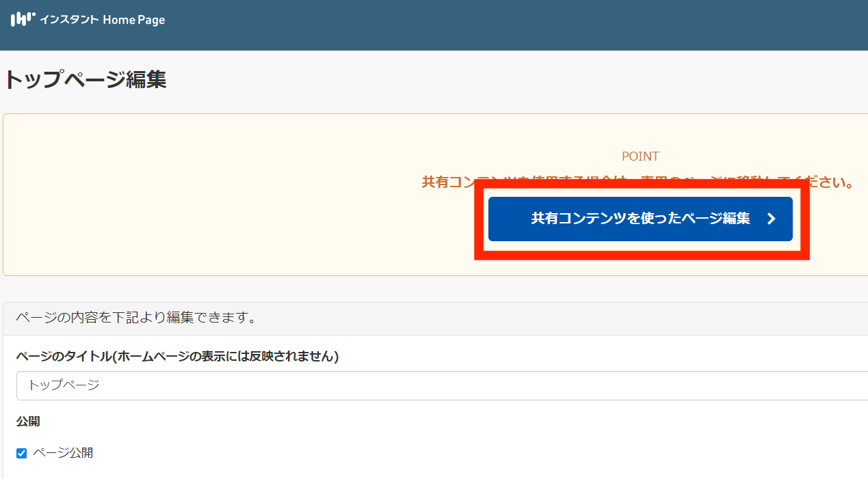This screenshot has width=868, height=479.
Task: Click the トップページ編集 page heading
Action: coord(85,80)
